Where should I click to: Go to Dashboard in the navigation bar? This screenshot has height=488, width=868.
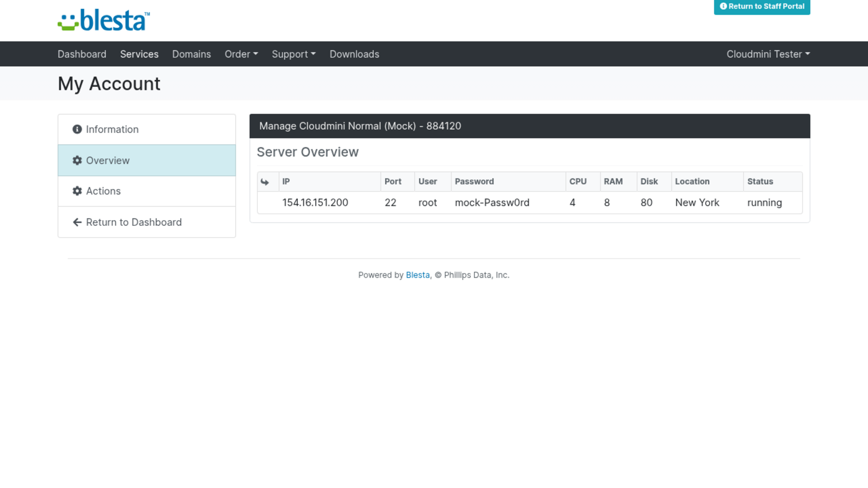point(82,54)
